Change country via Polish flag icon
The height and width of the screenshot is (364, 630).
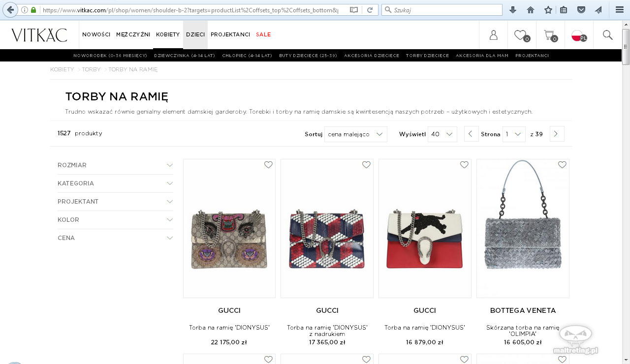click(x=579, y=35)
